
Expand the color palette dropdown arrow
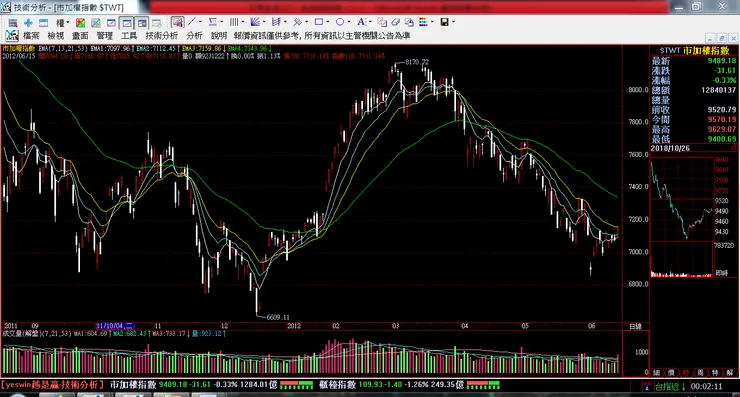(432, 22)
